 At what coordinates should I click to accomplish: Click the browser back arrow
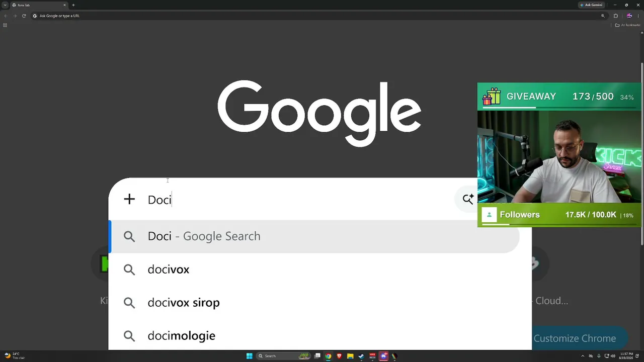[6, 16]
